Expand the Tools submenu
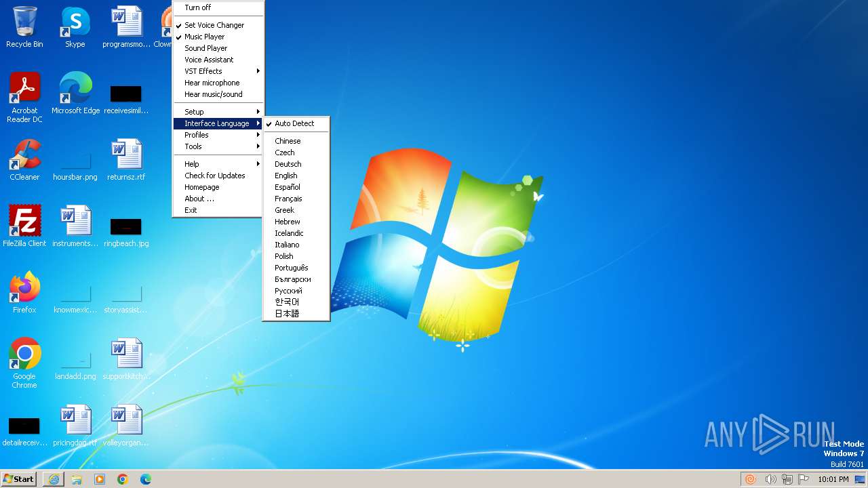The height and width of the screenshot is (488, 868). point(218,146)
